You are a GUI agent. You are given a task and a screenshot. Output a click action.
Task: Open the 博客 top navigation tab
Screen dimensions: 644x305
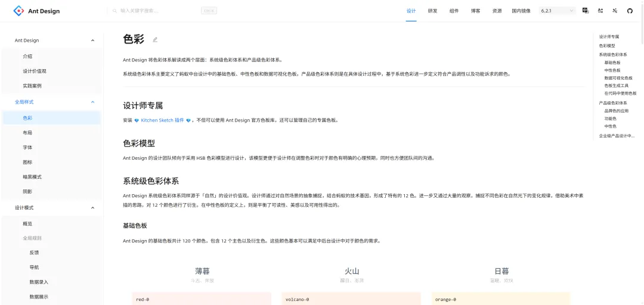click(476, 11)
